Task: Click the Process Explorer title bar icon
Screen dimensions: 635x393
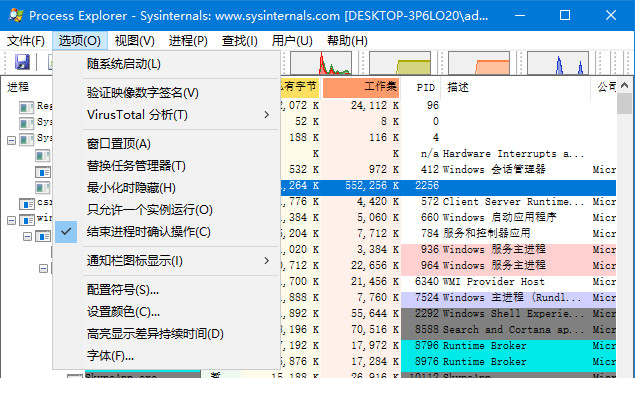Action: click(x=16, y=15)
